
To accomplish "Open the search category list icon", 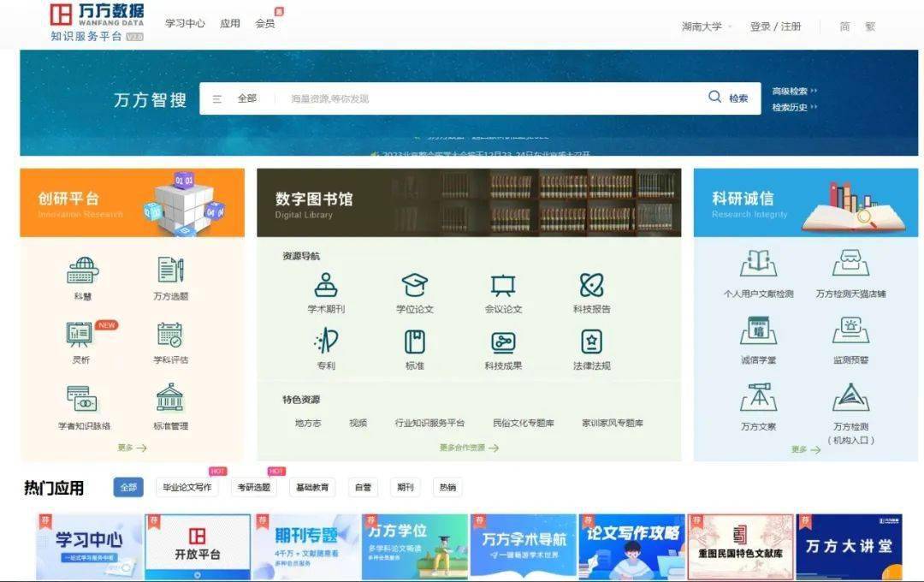I will point(216,99).
